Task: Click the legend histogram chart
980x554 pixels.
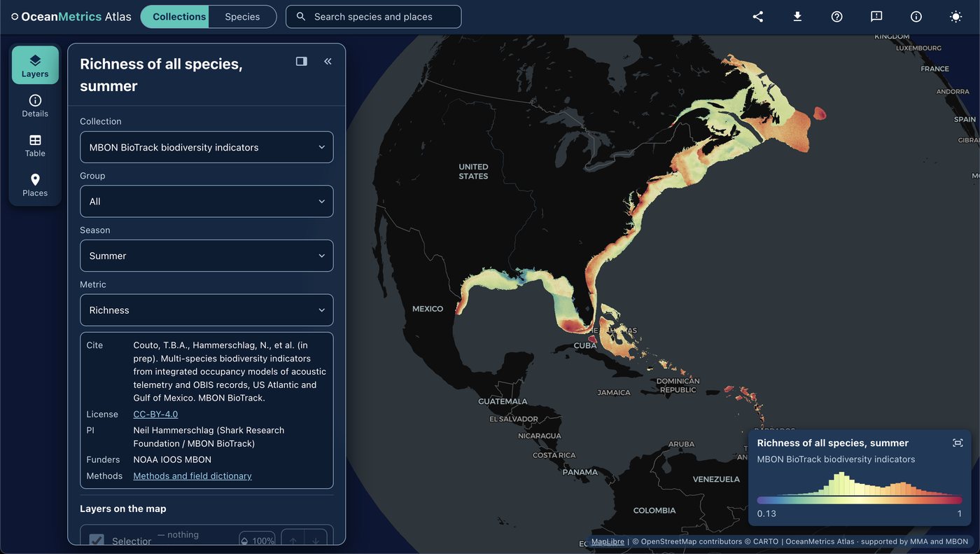Action: (860, 484)
